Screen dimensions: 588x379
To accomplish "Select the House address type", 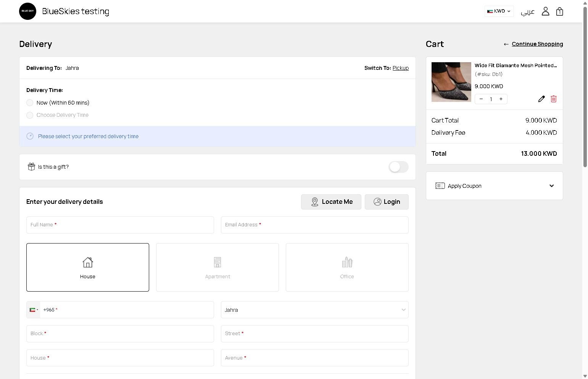I will pyautogui.click(x=88, y=267).
